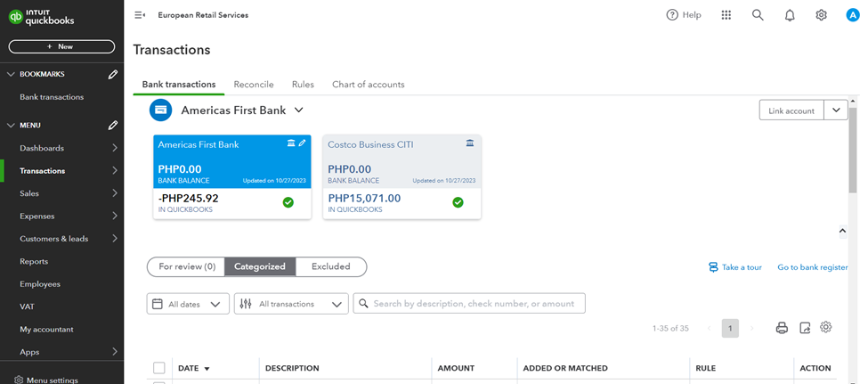Open the All transactions filter dropdown
The width and height of the screenshot is (868, 384).
[x=291, y=304]
